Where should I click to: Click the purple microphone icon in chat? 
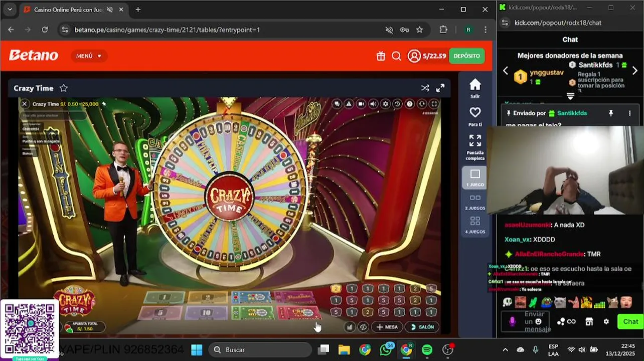[512, 322]
